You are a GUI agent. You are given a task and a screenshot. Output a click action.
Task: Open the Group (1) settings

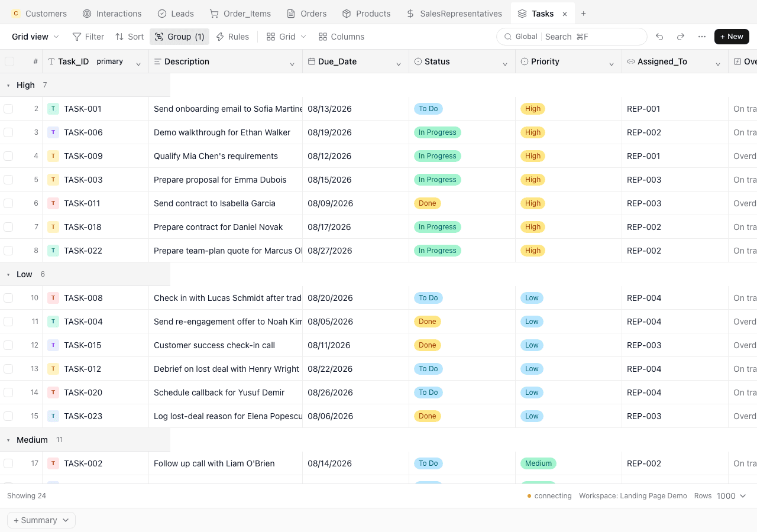(x=179, y=37)
